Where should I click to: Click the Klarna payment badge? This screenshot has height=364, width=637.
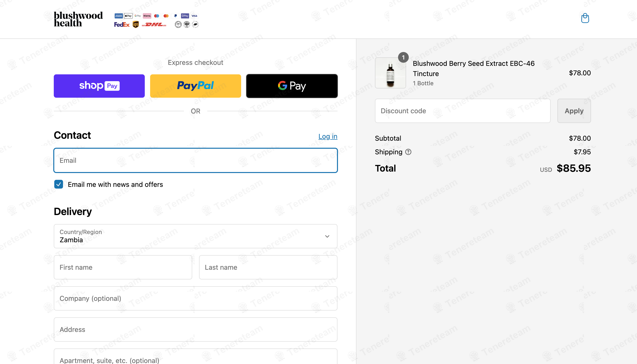pyautogui.click(x=147, y=16)
